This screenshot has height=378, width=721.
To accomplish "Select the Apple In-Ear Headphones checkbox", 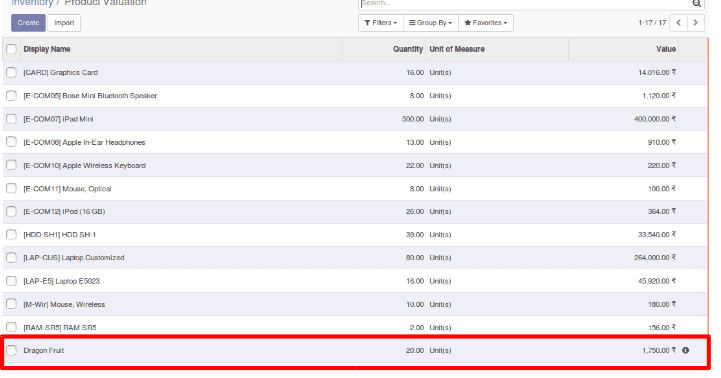I will 11,142.
